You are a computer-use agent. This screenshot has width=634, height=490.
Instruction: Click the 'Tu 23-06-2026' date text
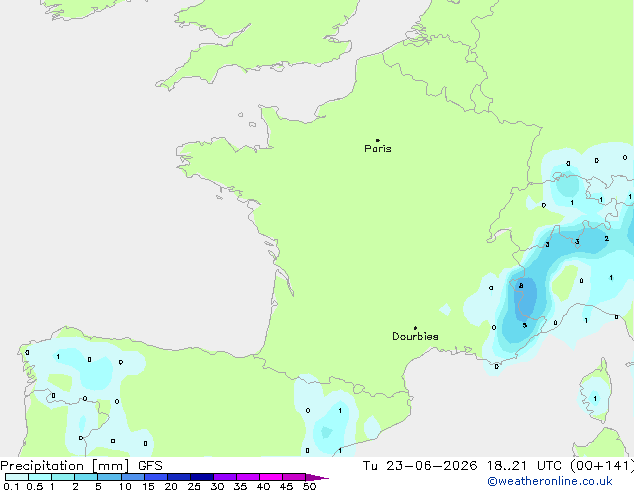tap(420, 466)
